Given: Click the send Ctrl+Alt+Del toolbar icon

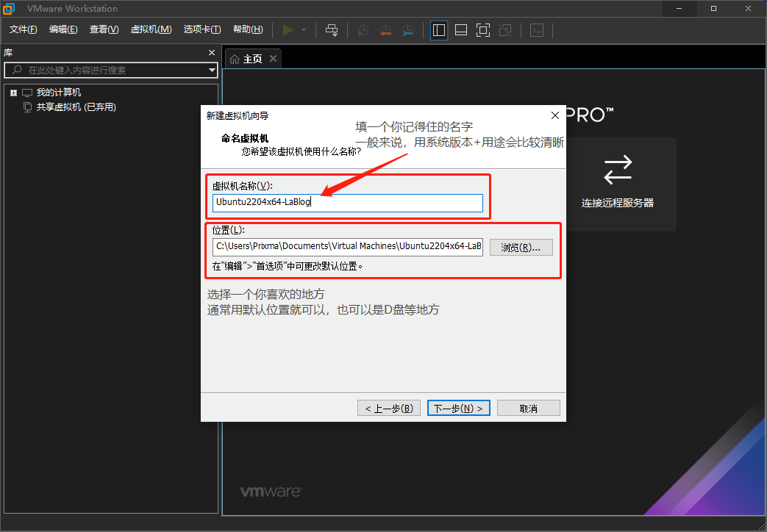Looking at the screenshot, I should pyautogui.click(x=332, y=30).
